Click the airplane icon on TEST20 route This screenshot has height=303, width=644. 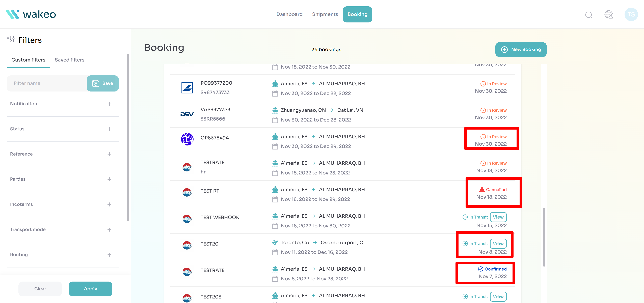pyautogui.click(x=275, y=242)
